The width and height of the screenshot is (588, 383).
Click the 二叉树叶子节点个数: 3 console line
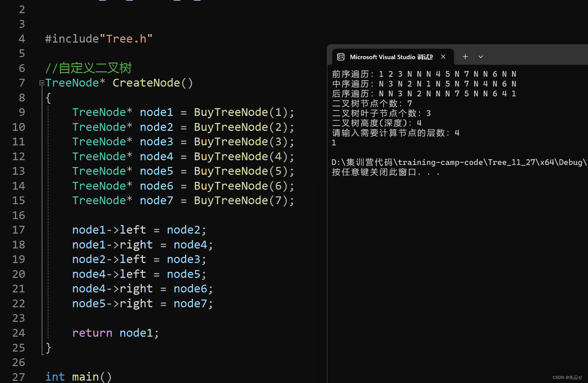click(382, 113)
